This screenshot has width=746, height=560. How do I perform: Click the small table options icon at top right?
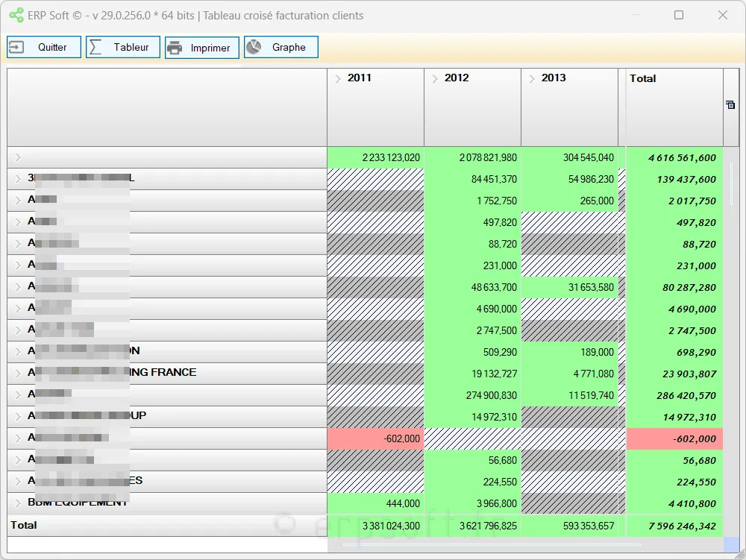tap(730, 105)
